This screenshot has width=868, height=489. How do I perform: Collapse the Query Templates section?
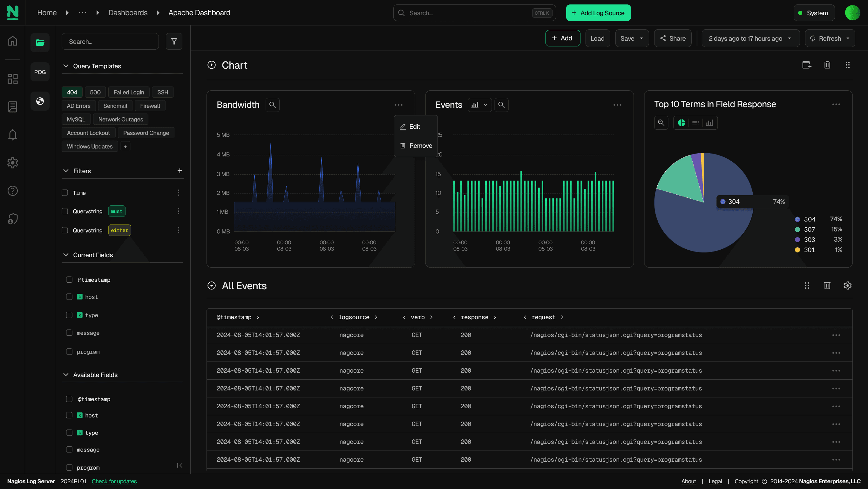point(66,66)
